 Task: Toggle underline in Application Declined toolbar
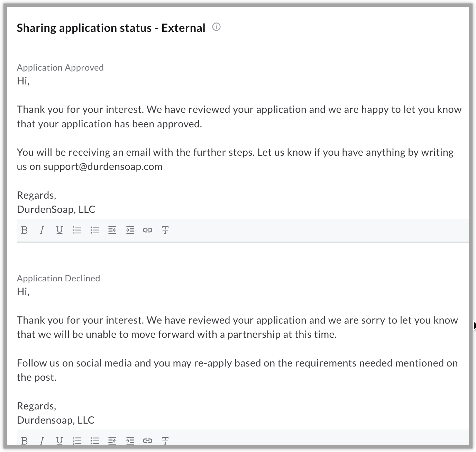[59, 441]
